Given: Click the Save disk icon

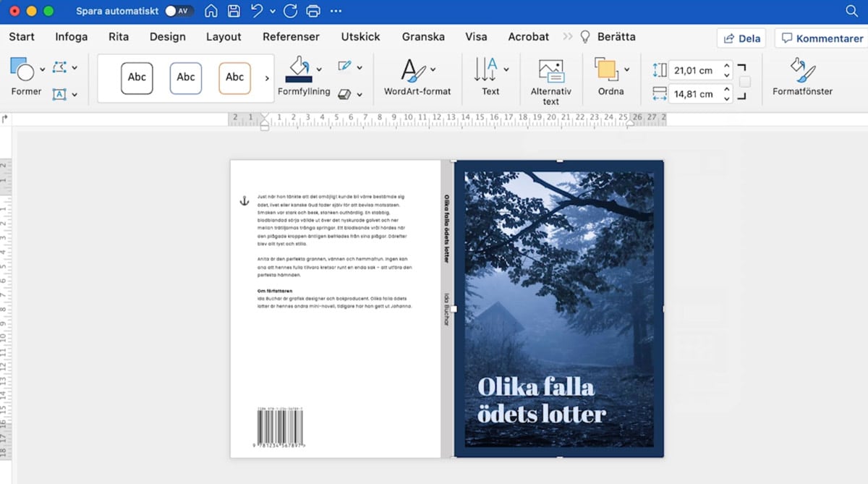Looking at the screenshot, I should coord(234,11).
